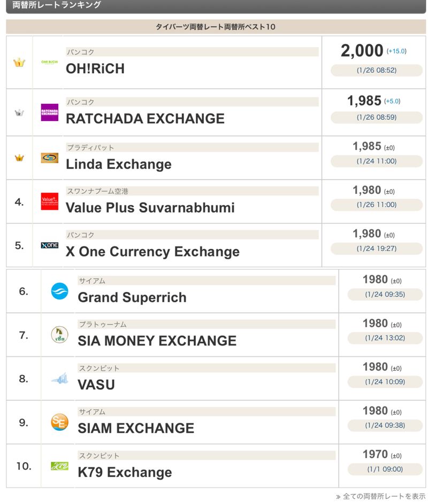Open the Grand Superrich listing
This screenshot has width=428, height=504.
point(132,298)
